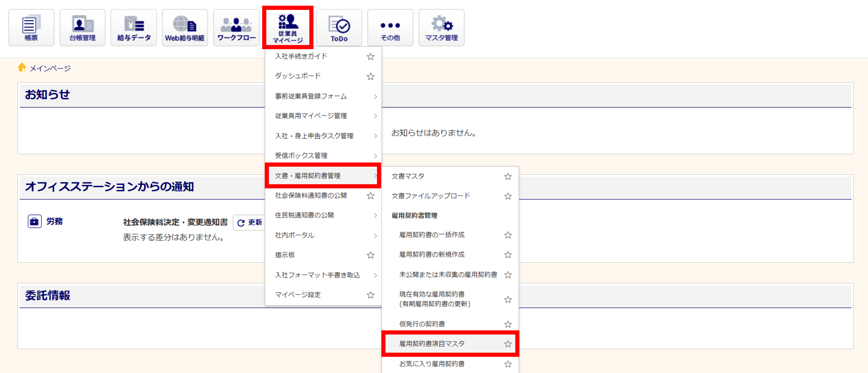Open the その他 toolbar icon

[390, 27]
